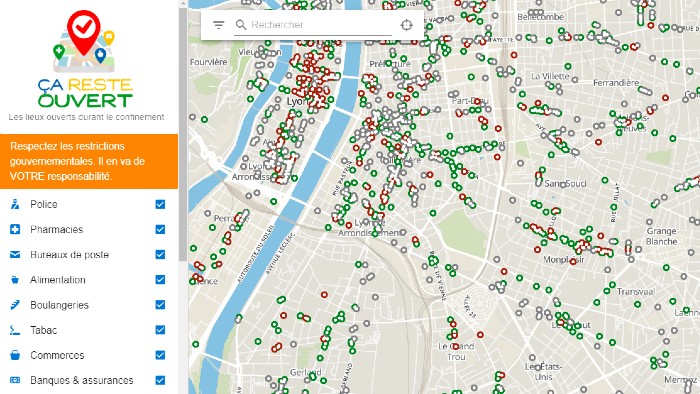Click the geolocation crosshair icon
700x394 pixels.
(x=406, y=25)
